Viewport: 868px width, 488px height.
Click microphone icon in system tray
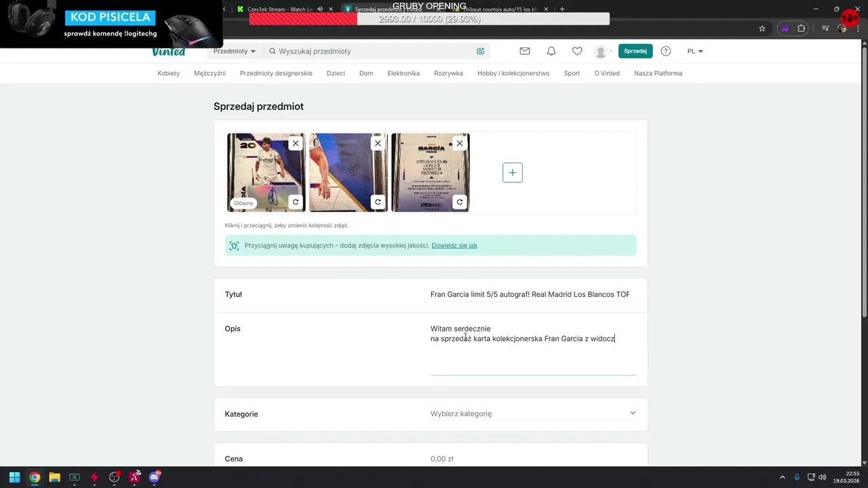tap(797, 477)
